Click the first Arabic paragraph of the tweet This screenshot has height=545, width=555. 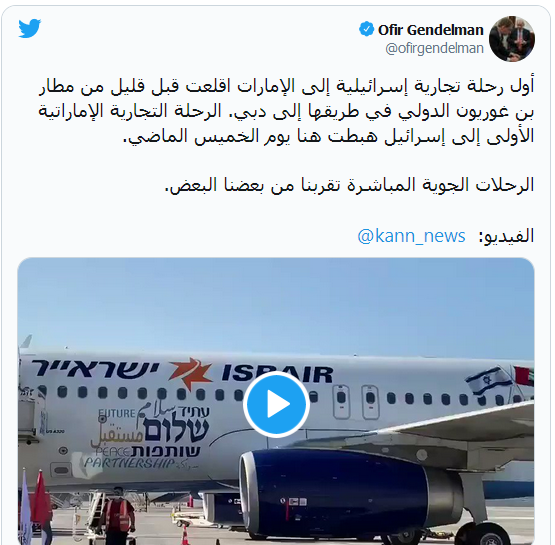(x=286, y=111)
